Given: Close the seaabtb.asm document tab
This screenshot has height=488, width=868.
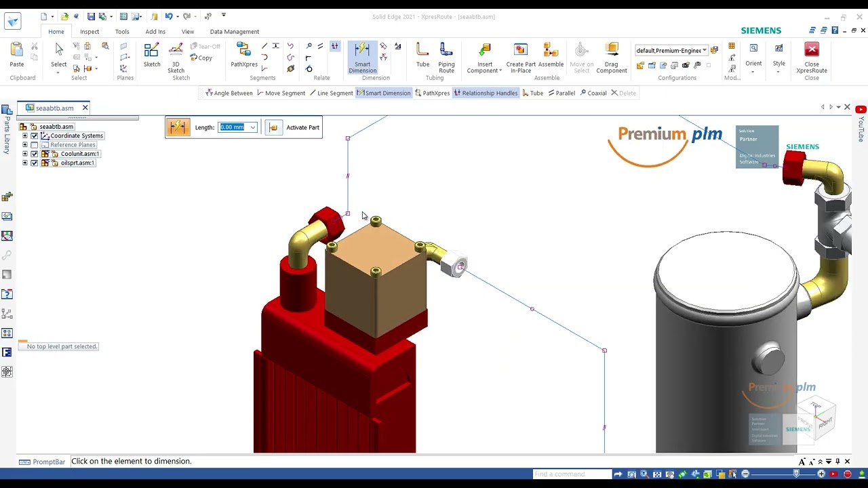Looking at the screenshot, I should (85, 108).
